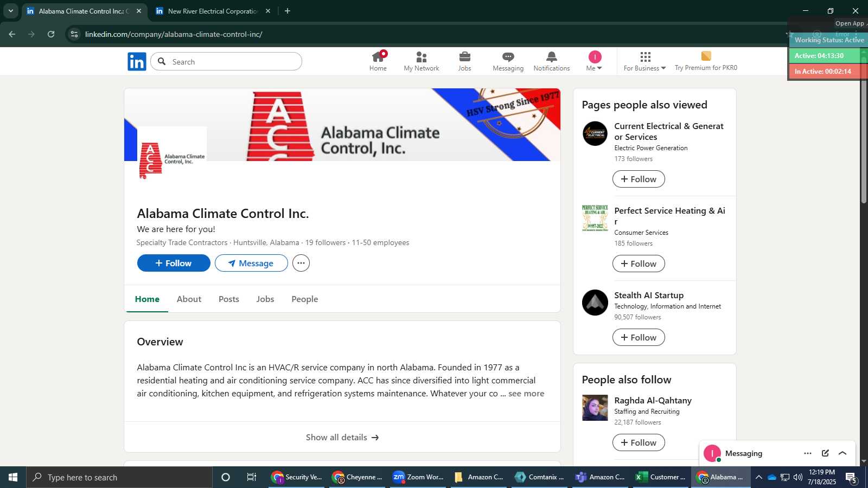Expand the Me profile menu

click(x=595, y=61)
